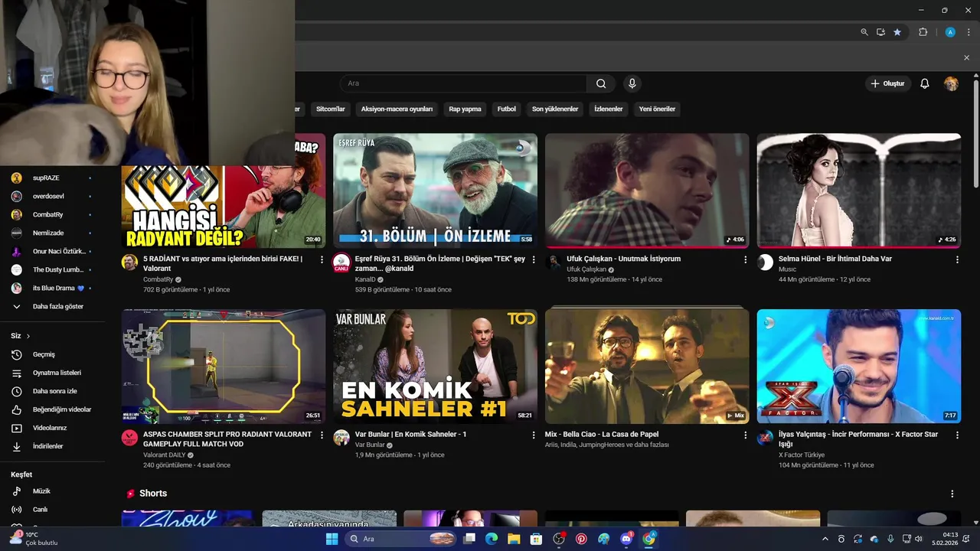The width and height of the screenshot is (980, 551).
Task: Open title link Var Bunlar En Komik Sahneler
Action: [x=410, y=434]
